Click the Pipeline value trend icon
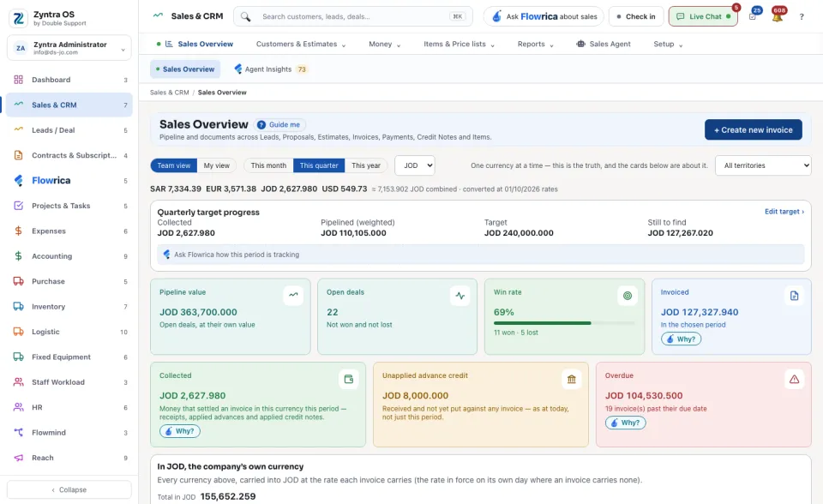The image size is (823, 504). coord(293,295)
